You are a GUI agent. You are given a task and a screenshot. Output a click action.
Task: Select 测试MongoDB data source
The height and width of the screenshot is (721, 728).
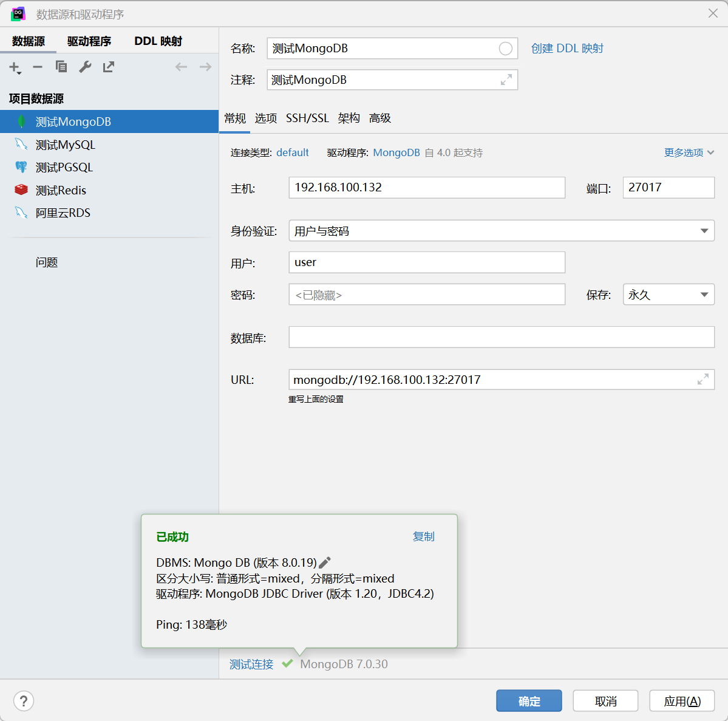click(x=109, y=121)
